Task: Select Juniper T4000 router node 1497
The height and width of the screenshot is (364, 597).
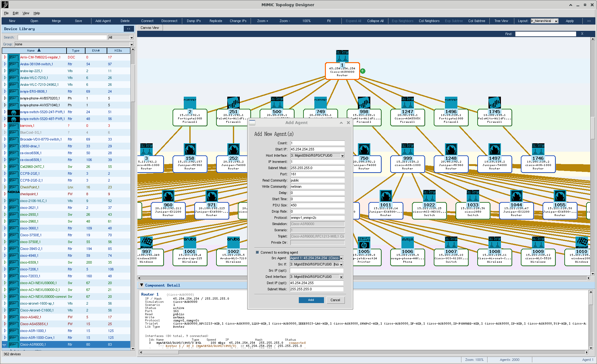Action: tap(494, 164)
